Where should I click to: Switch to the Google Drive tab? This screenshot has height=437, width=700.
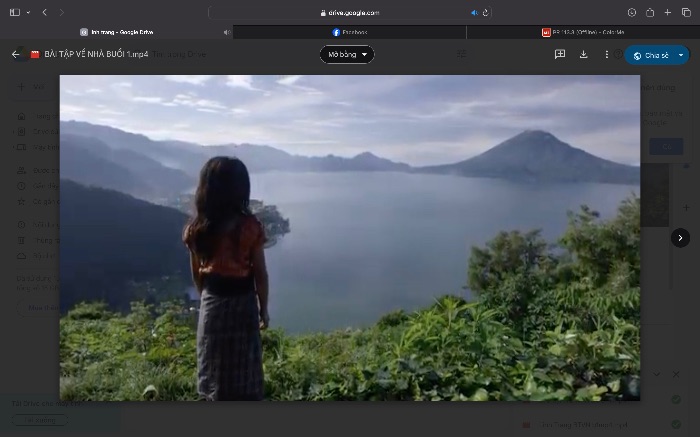tap(117, 32)
